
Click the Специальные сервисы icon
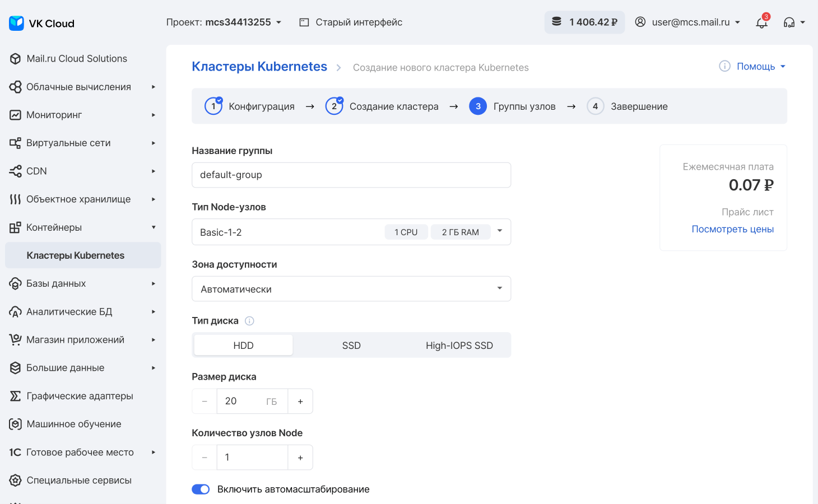pyautogui.click(x=16, y=480)
